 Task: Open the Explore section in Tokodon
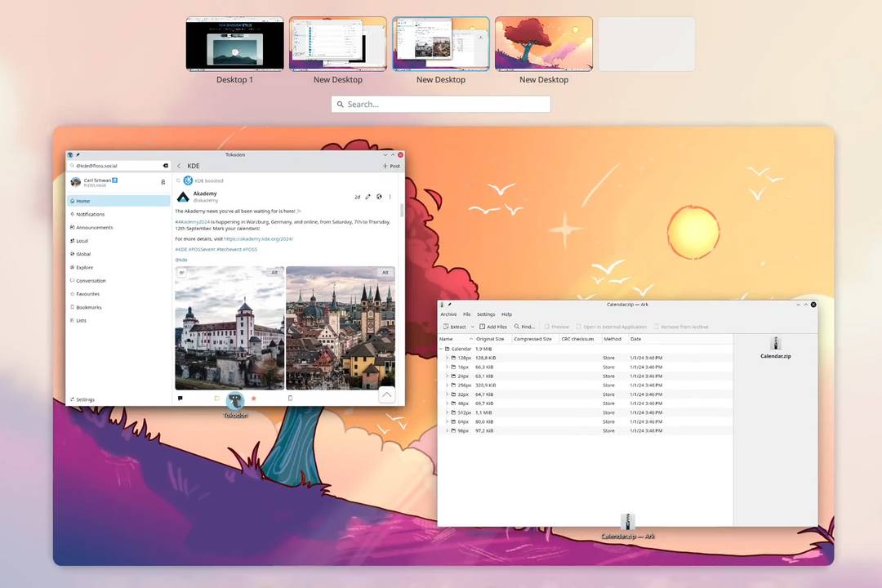coord(85,267)
